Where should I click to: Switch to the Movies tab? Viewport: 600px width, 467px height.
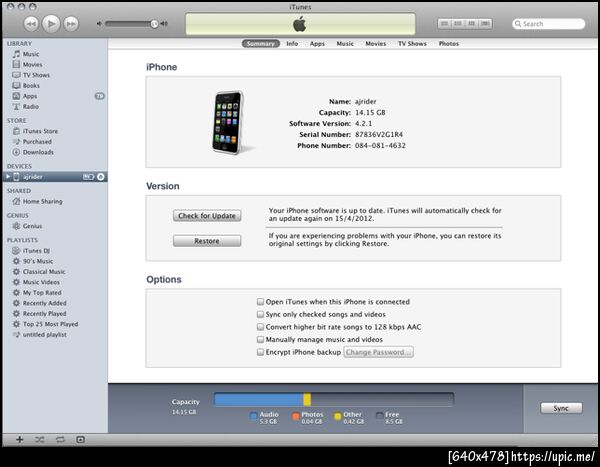[376, 44]
